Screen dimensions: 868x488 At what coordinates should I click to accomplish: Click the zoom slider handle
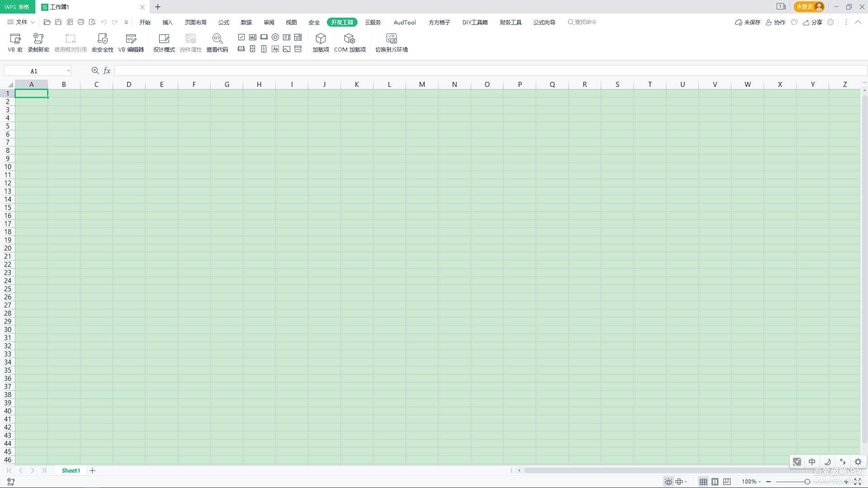pos(807,482)
